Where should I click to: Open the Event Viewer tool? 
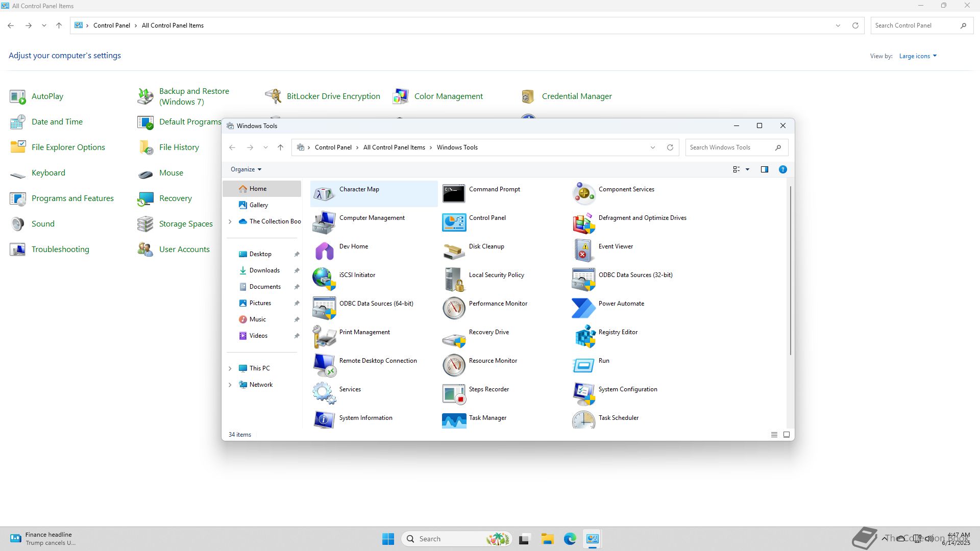pos(584,251)
